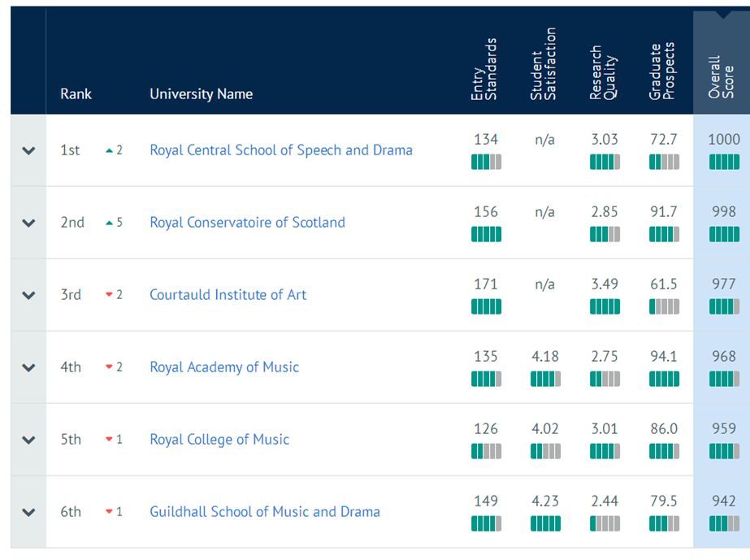Open Guildhall School of Music and Drama
The image size is (750, 560).
[x=265, y=512]
